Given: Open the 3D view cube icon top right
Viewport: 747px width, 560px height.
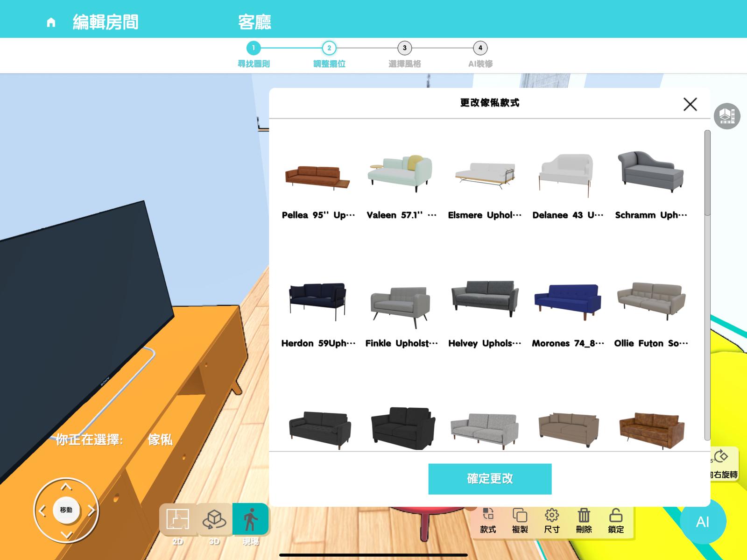Looking at the screenshot, I should (726, 116).
